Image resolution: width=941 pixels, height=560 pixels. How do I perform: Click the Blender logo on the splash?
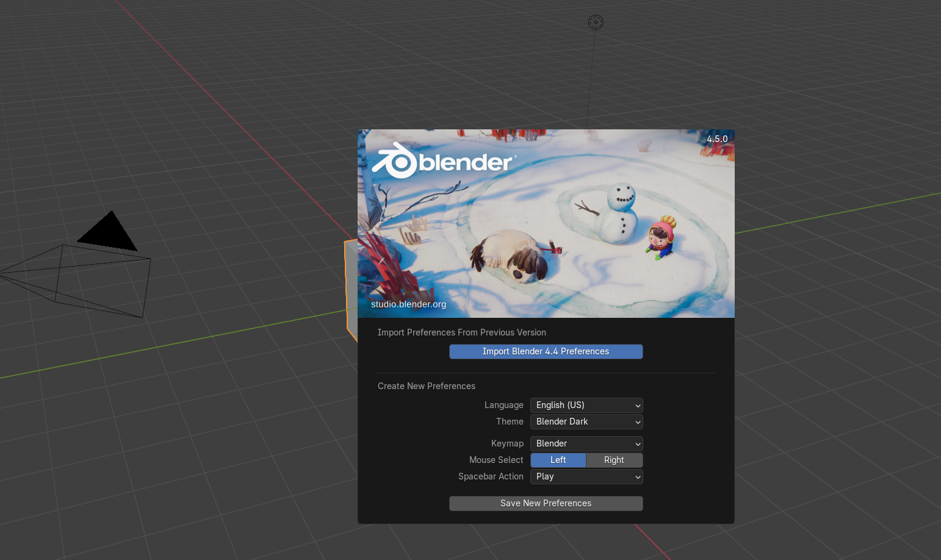pos(444,162)
